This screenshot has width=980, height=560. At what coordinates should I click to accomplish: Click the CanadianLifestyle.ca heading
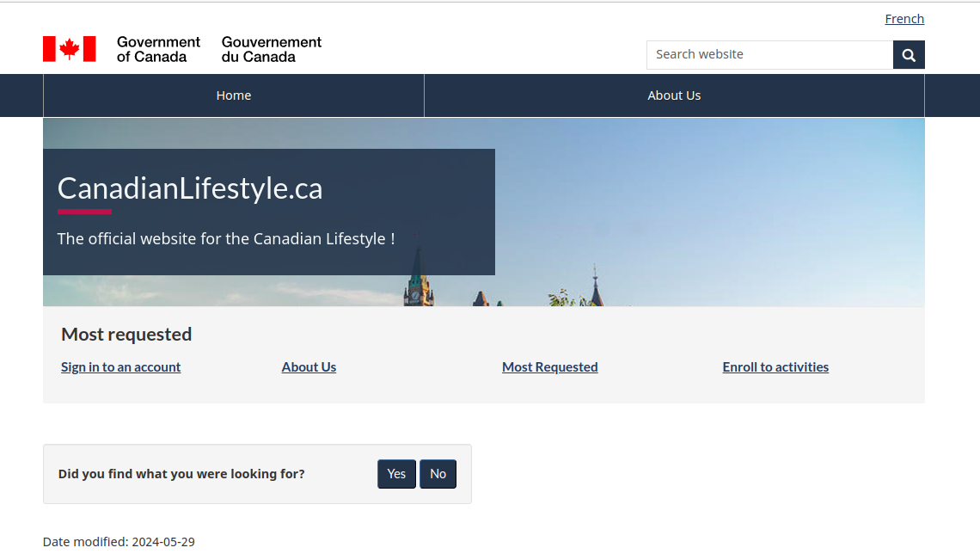(x=190, y=188)
